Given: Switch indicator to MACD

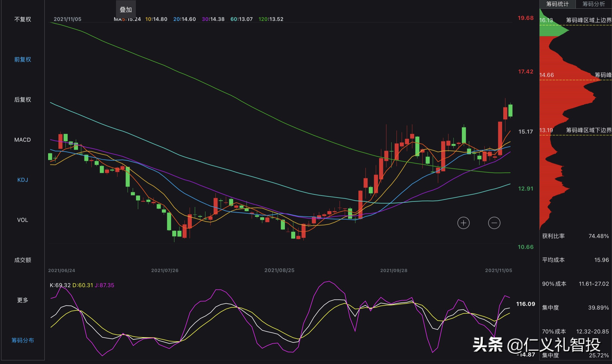Looking at the screenshot, I should (x=23, y=140).
